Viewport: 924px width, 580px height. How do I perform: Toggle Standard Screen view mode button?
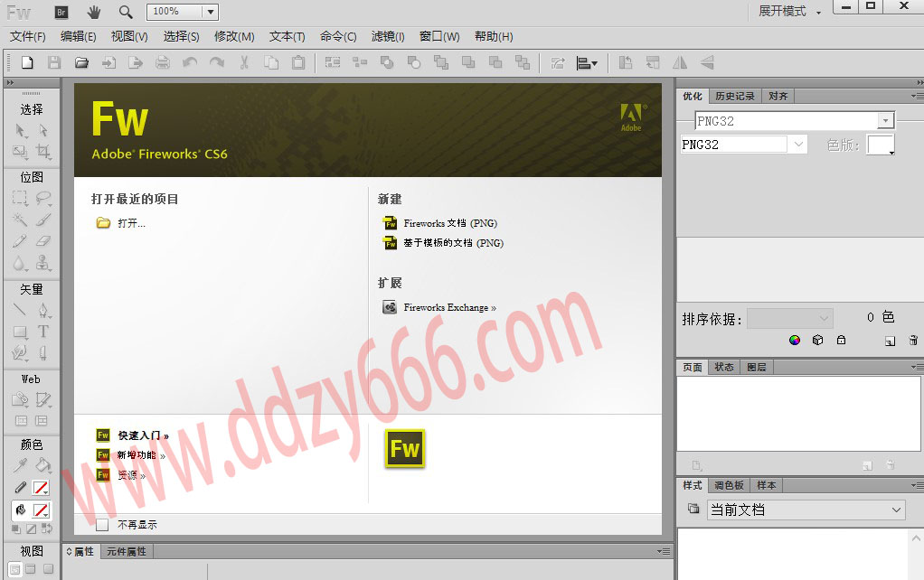pyautogui.click(x=15, y=569)
